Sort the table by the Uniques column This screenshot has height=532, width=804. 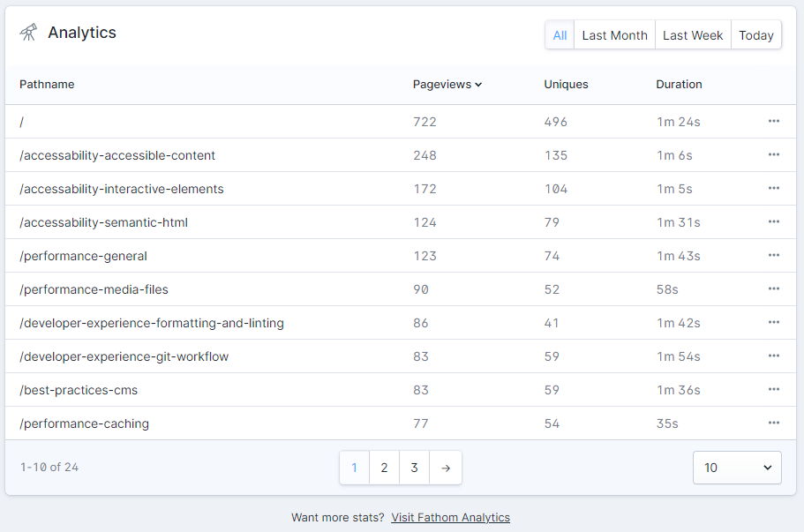click(x=565, y=84)
